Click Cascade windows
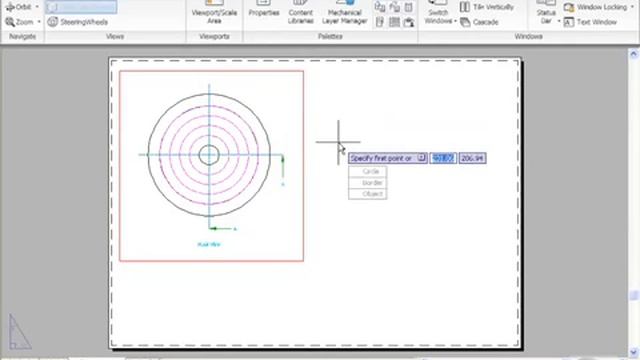This screenshot has width=640, height=360. pyautogui.click(x=480, y=22)
